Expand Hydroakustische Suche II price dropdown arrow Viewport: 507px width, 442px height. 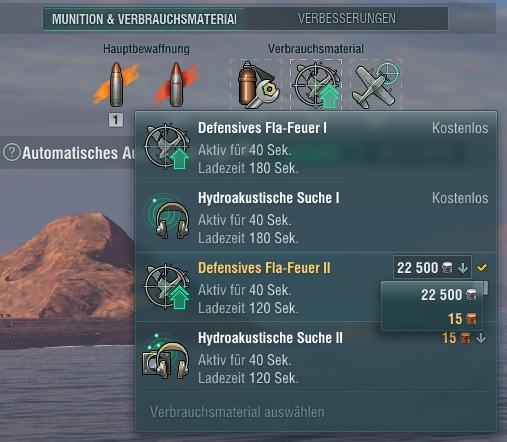481,338
